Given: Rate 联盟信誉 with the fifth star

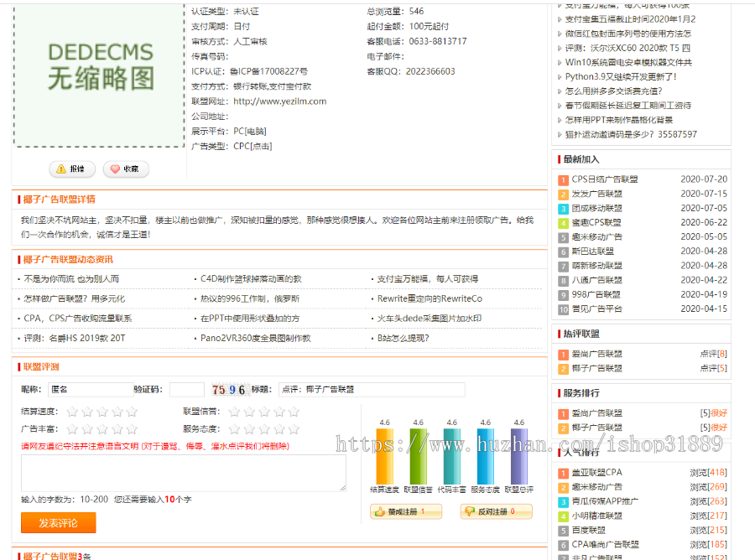Looking at the screenshot, I should pos(294,412).
